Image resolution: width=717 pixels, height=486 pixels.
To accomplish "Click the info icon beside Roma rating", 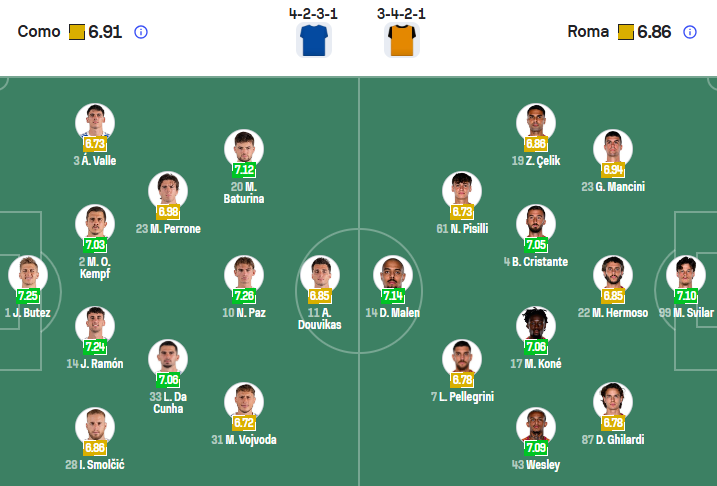I will click(x=689, y=32).
